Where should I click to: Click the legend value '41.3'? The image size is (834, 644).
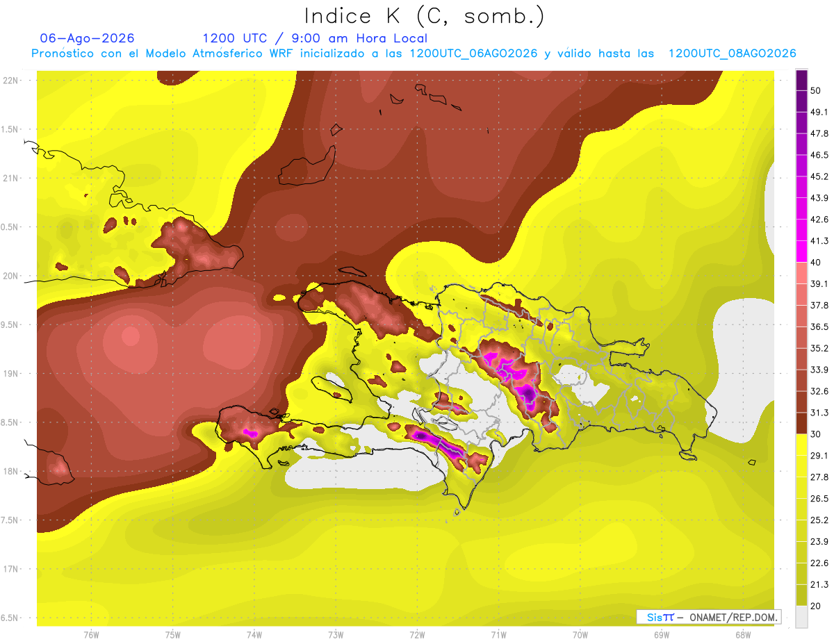(819, 241)
